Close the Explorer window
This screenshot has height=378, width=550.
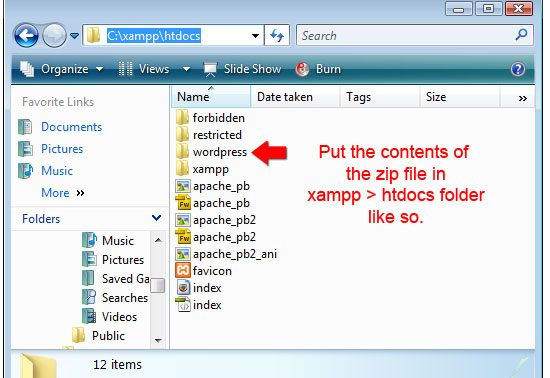click(518, 8)
